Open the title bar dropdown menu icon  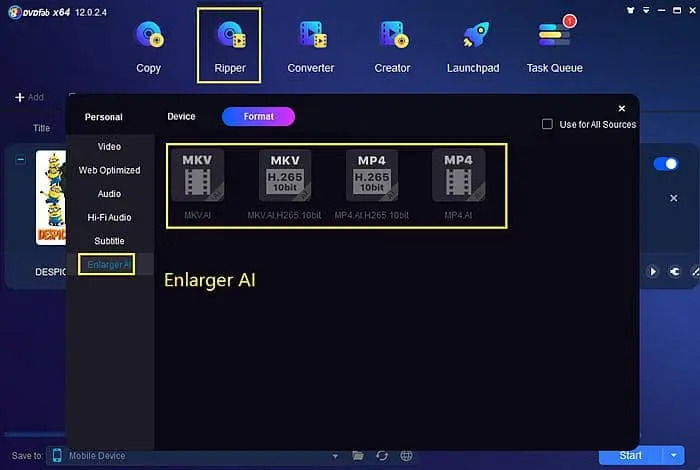(x=646, y=10)
